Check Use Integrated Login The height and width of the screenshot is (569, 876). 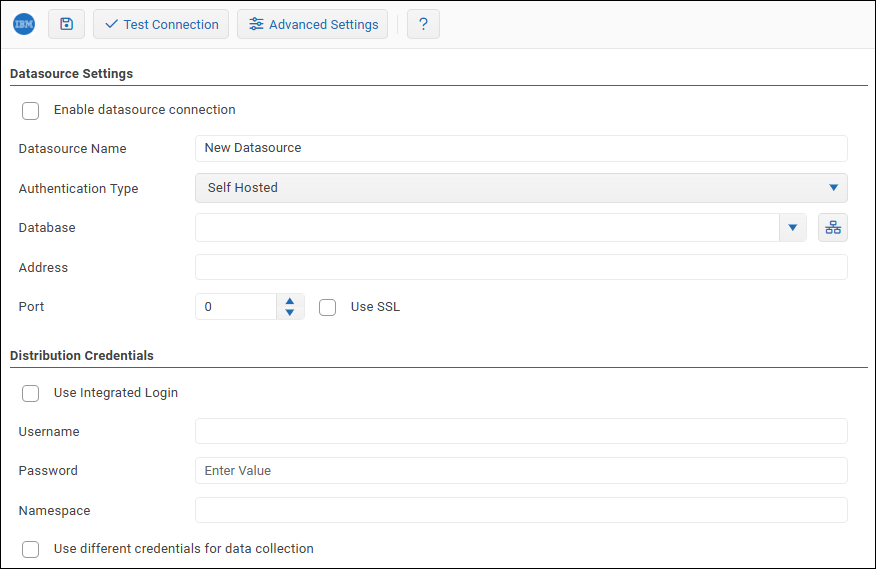coord(31,394)
